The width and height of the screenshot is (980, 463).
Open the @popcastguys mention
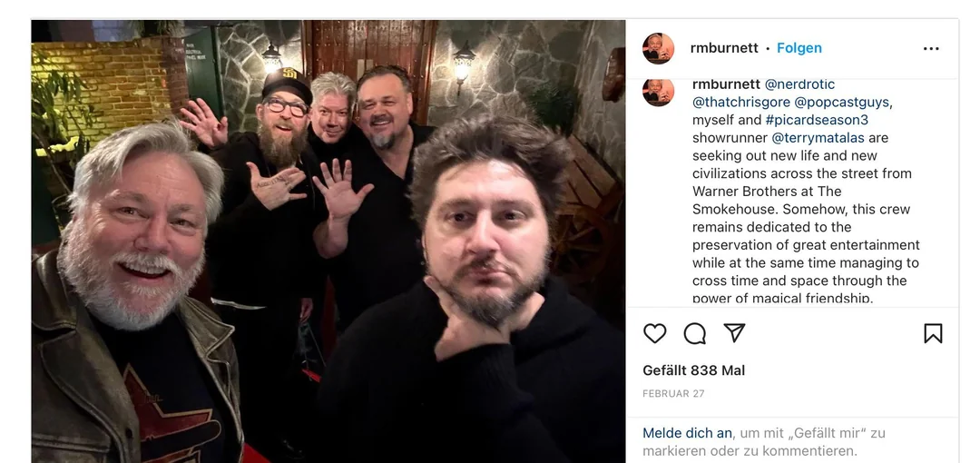coord(841,102)
